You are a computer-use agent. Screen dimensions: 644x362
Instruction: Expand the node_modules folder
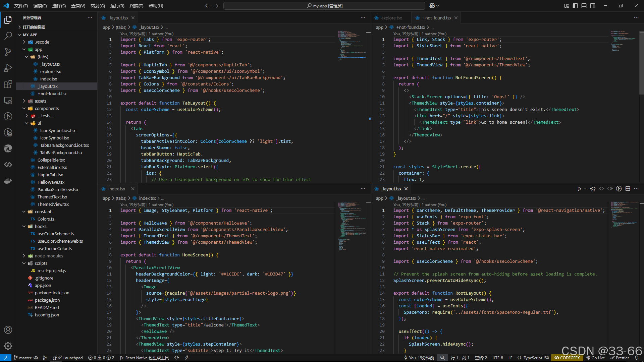49,256
